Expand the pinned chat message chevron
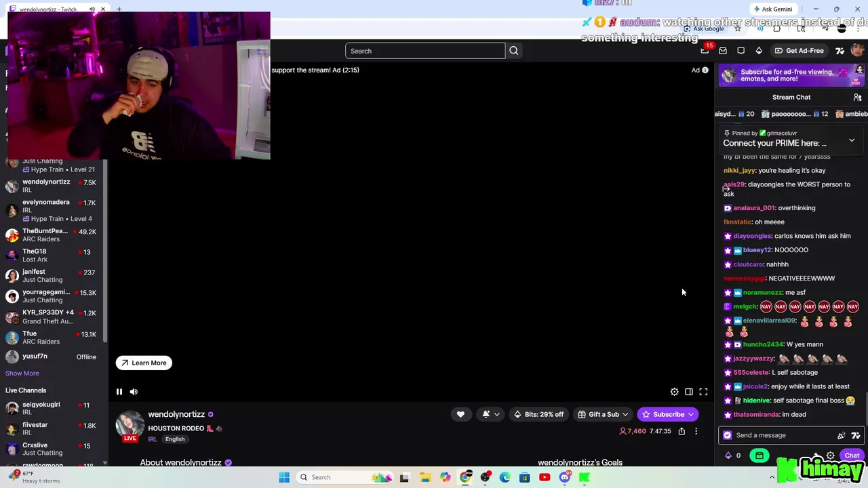This screenshot has width=868, height=488. tap(852, 140)
